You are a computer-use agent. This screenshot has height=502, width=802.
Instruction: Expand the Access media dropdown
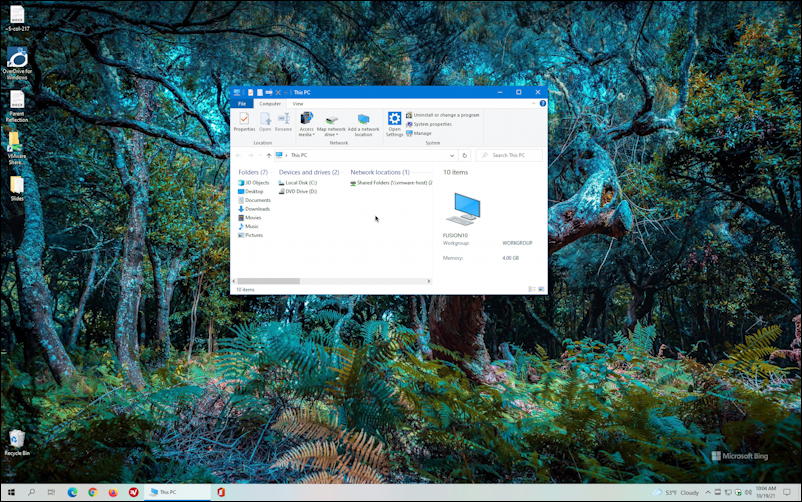coord(306,134)
